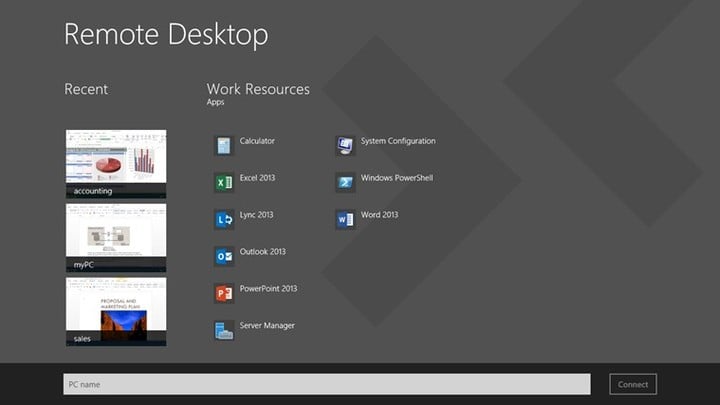The width and height of the screenshot is (720, 405).
Task: Click the Recent section heading
Action: point(86,89)
